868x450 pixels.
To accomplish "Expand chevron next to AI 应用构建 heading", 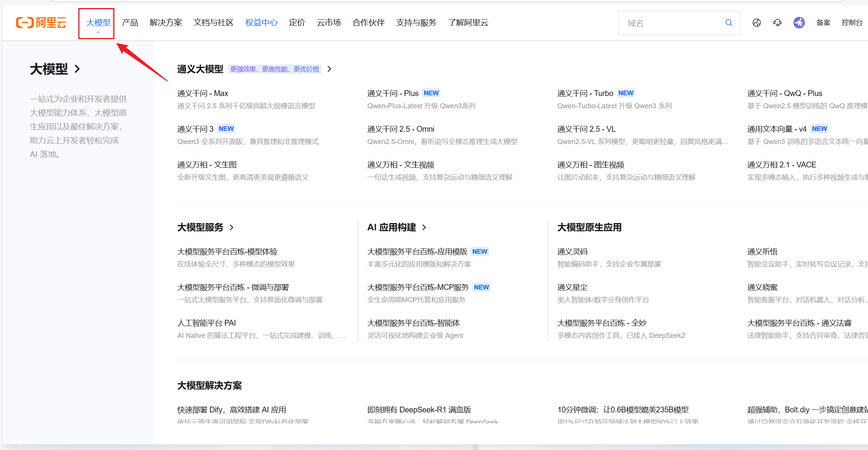I will [x=424, y=227].
